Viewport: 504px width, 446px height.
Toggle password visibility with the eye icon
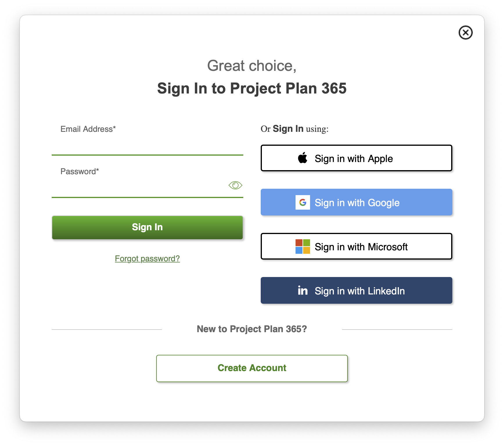click(x=235, y=185)
